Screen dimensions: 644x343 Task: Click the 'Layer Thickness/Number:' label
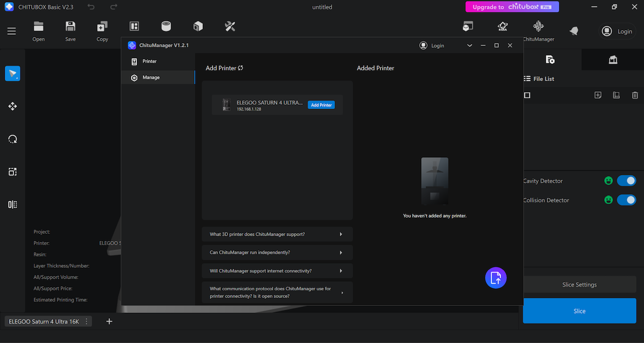point(62,266)
